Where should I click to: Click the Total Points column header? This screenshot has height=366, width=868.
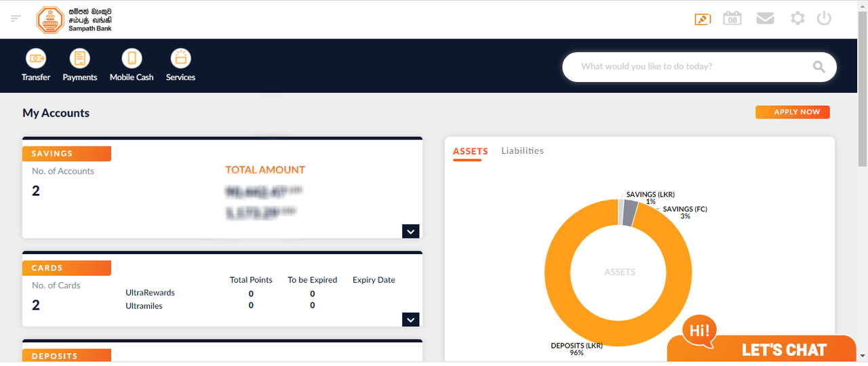[251, 280]
